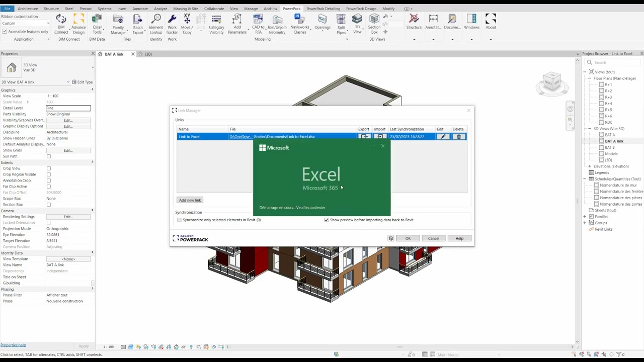This screenshot has width=644, height=362.
Task: Open the File menu tab
Action: point(7,9)
